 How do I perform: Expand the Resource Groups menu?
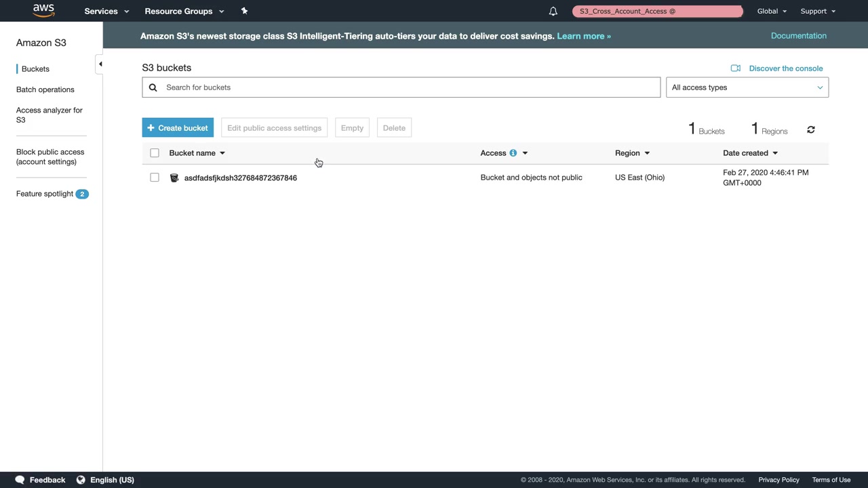[184, 11]
